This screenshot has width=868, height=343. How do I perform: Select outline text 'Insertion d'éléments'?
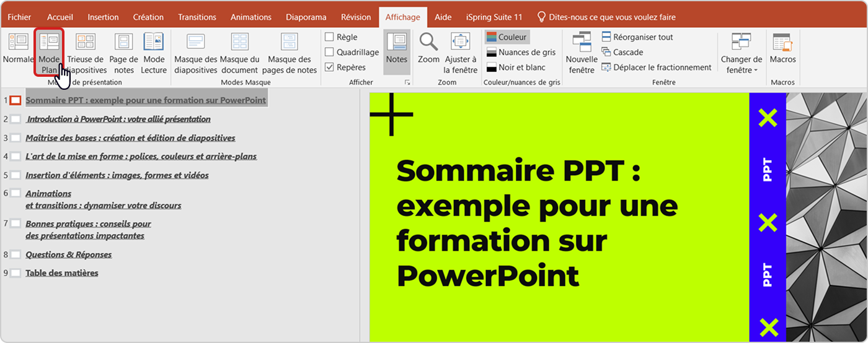click(x=66, y=175)
